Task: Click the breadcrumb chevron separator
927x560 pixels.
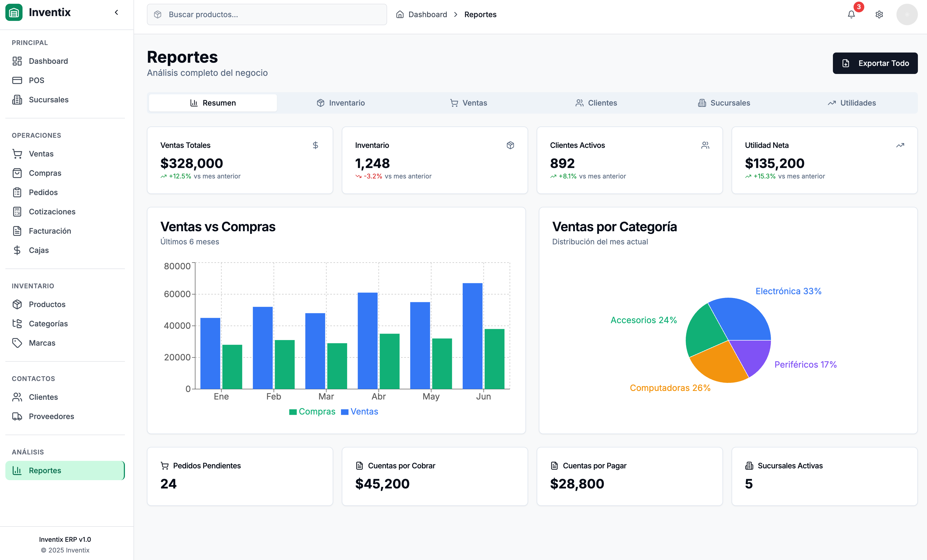Action: coord(456,15)
